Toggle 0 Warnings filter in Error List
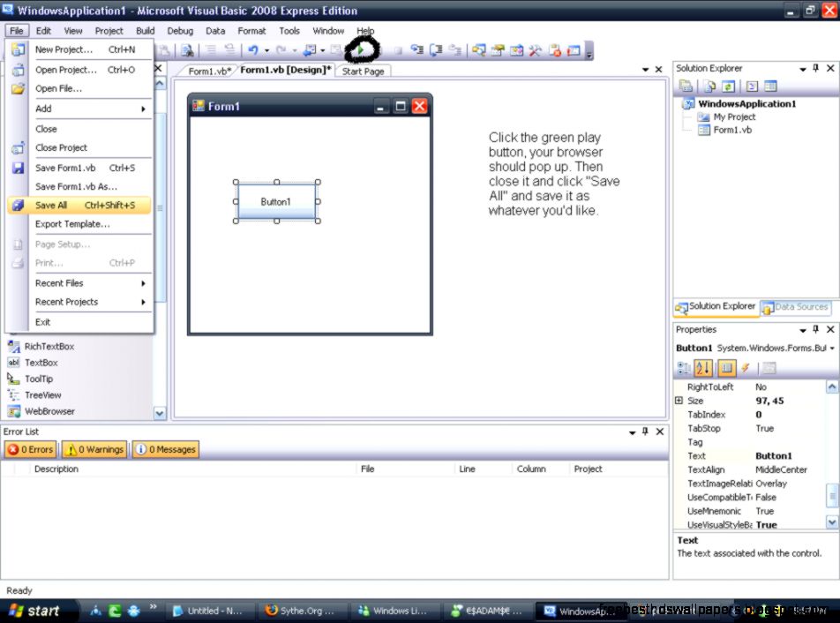840x623 pixels. tap(94, 449)
